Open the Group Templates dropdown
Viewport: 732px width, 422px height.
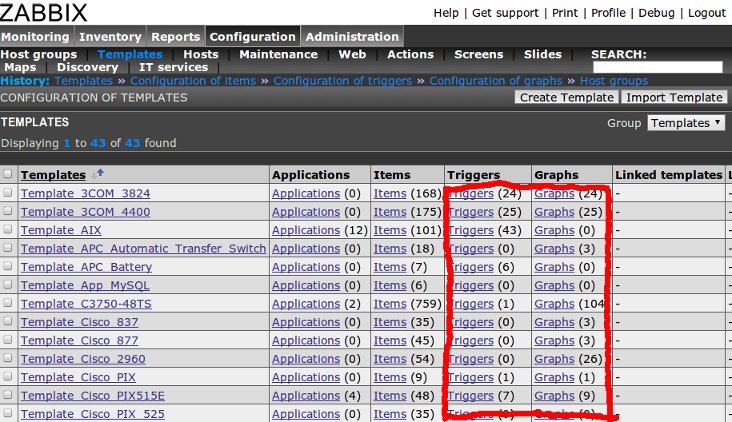686,123
